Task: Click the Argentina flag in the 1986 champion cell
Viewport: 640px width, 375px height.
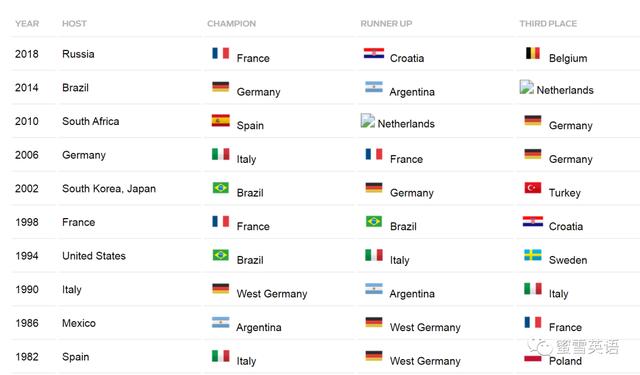Action: [x=220, y=322]
